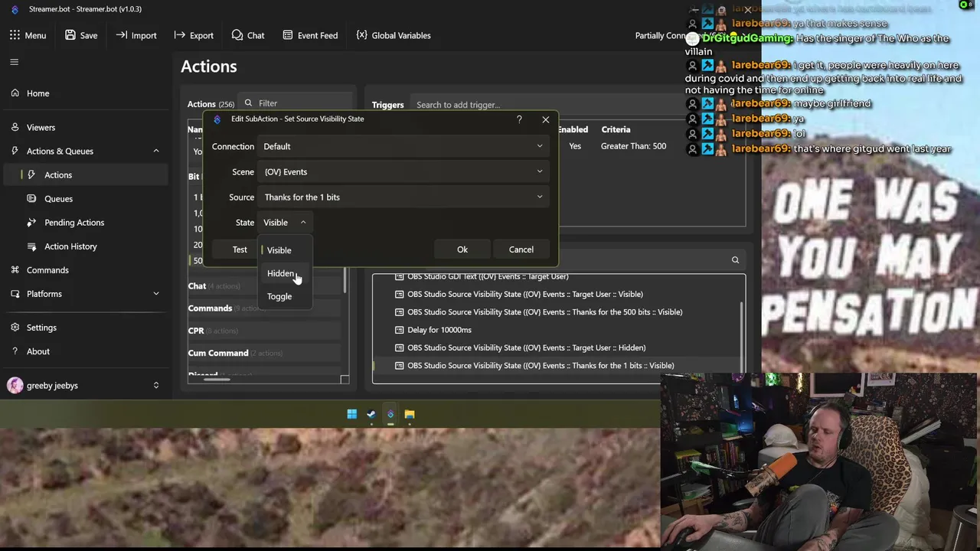Click the dialog help question mark icon
980x551 pixels.
(x=519, y=119)
